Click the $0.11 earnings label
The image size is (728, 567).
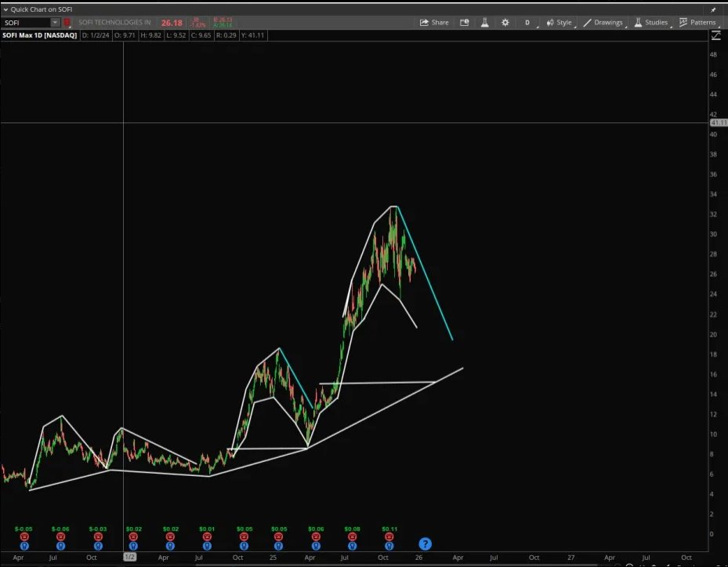pos(389,529)
